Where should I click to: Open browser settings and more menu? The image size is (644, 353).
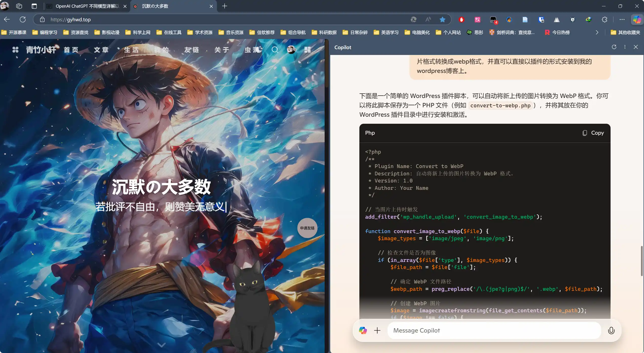(622, 19)
